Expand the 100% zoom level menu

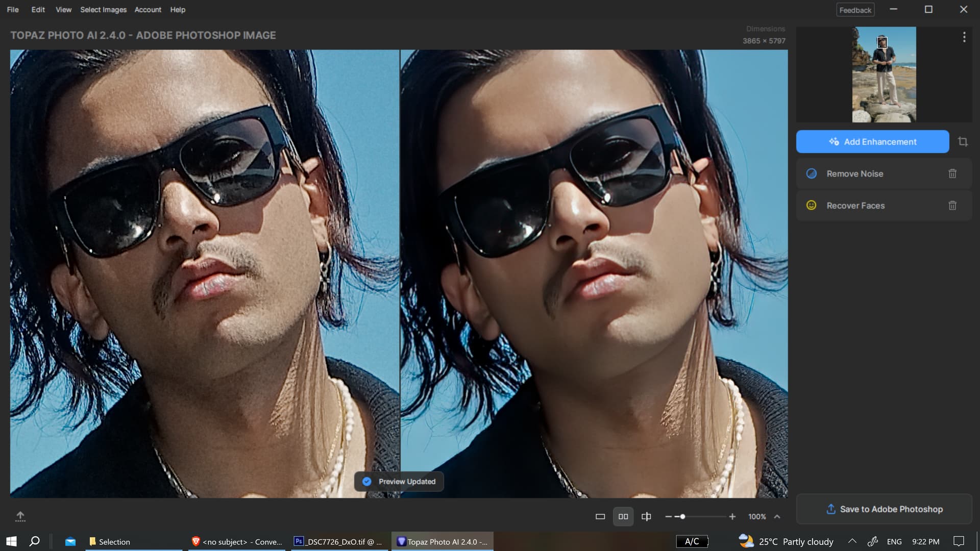tap(777, 516)
